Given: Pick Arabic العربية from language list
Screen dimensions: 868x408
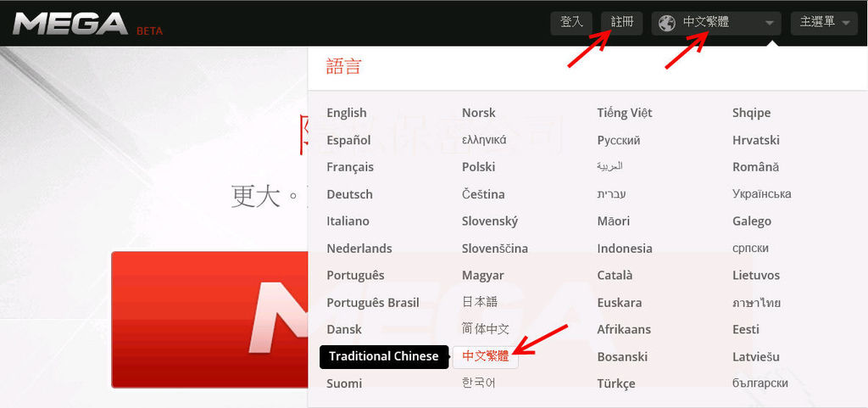Looking at the screenshot, I should tap(610, 166).
